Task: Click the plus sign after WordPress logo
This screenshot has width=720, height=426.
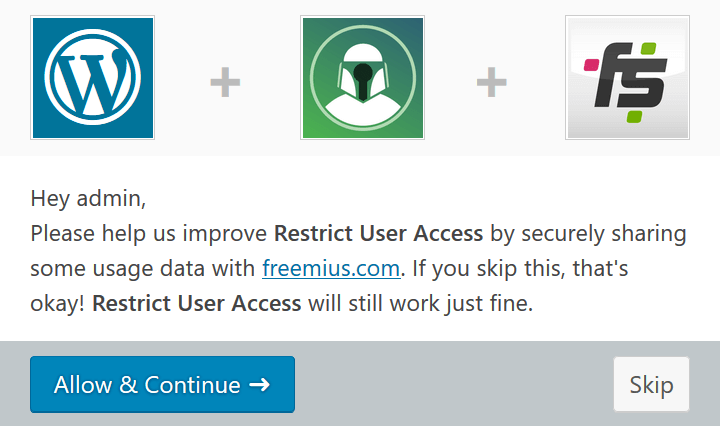Action: click(x=225, y=82)
